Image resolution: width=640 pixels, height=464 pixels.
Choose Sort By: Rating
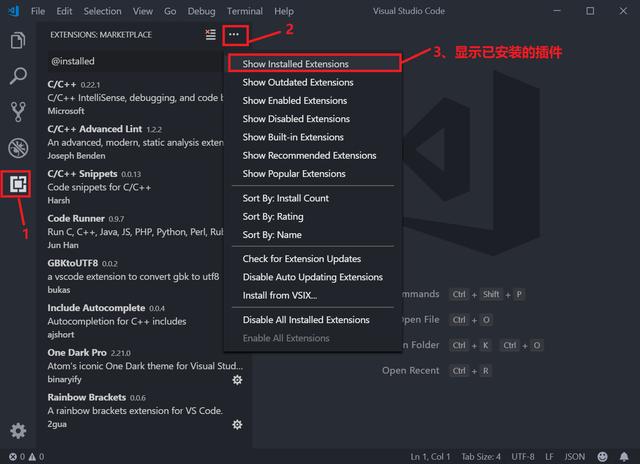coord(313,217)
